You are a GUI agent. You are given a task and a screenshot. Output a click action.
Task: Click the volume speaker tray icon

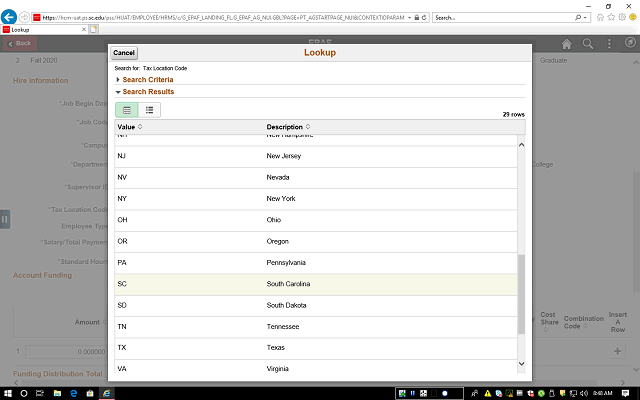(584, 393)
